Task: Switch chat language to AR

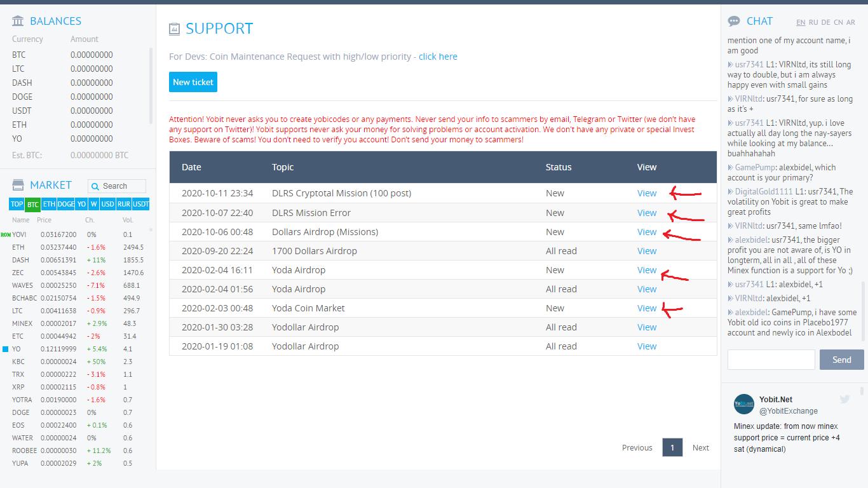Action: pos(851,22)
